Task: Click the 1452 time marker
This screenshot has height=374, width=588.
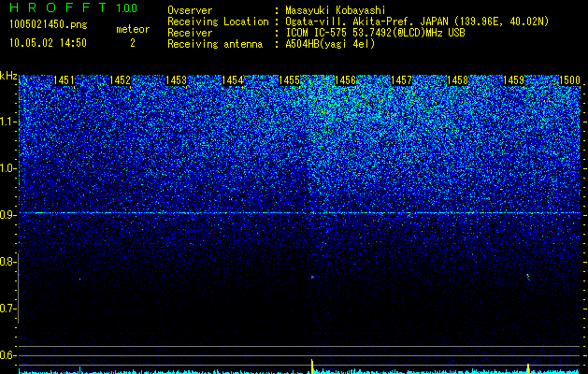Action: pyautogui.click(x=120, y=80)
